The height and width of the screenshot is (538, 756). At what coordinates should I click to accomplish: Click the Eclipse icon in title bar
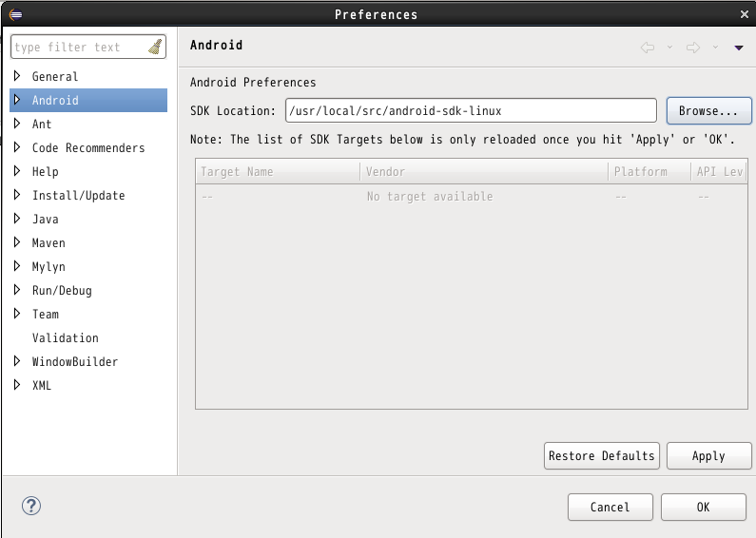(15, 14)
